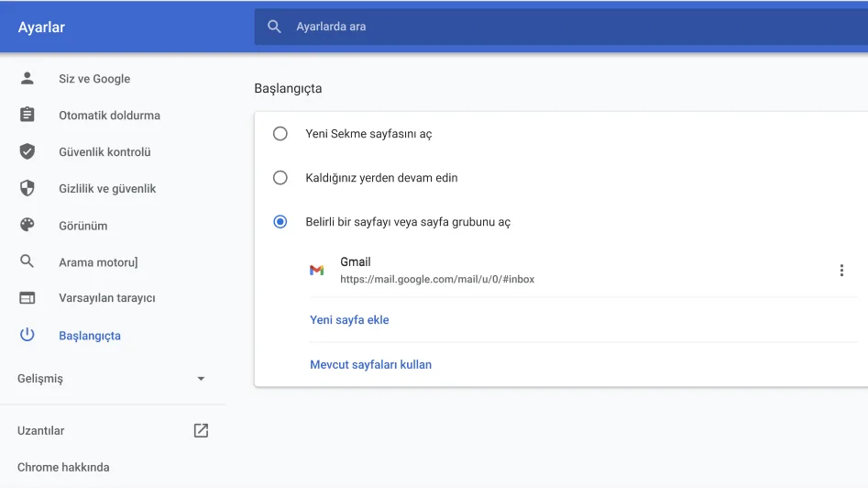This screenshot has width=868, height=488.
Task: Click the person icon for Siz ve Google
Action: pyautogui.click(x=27, y=79)
